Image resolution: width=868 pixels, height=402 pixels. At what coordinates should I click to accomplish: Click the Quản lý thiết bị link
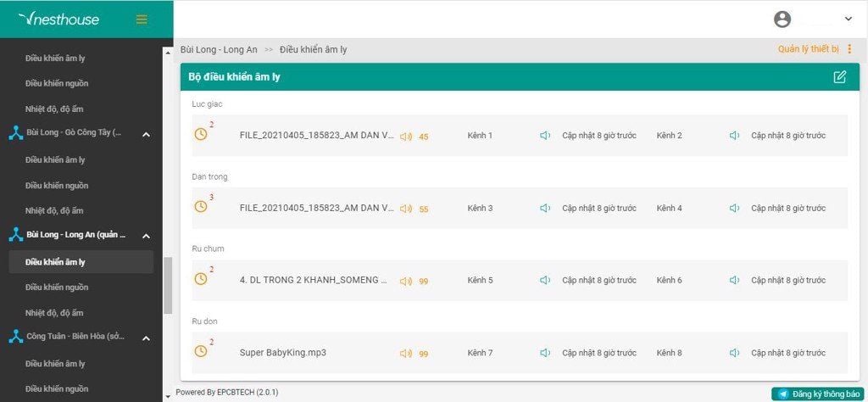[x=808, y=49]
